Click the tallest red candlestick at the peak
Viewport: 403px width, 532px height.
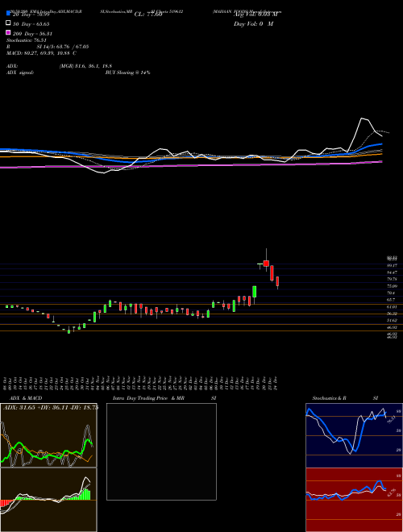(266, 263)
